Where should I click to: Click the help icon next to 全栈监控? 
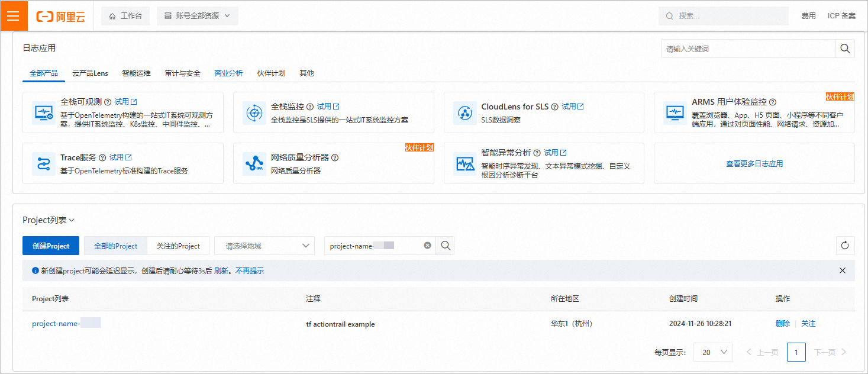pos(310,107)
